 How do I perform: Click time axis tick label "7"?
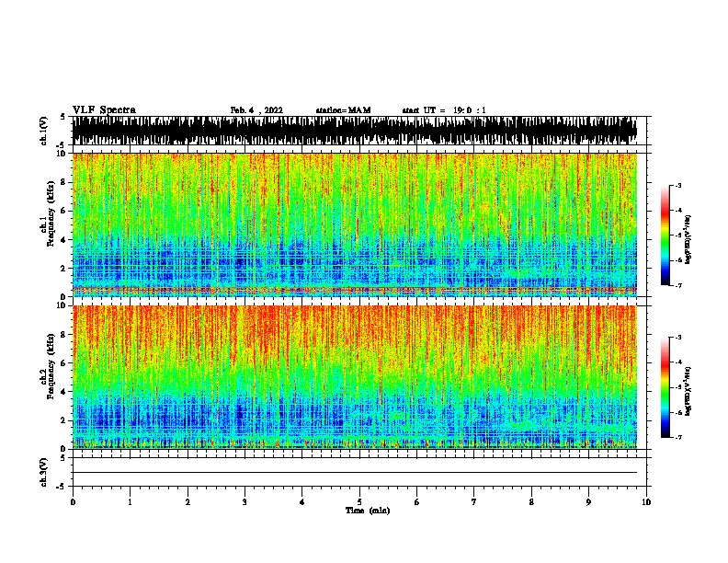pos(474,502)
